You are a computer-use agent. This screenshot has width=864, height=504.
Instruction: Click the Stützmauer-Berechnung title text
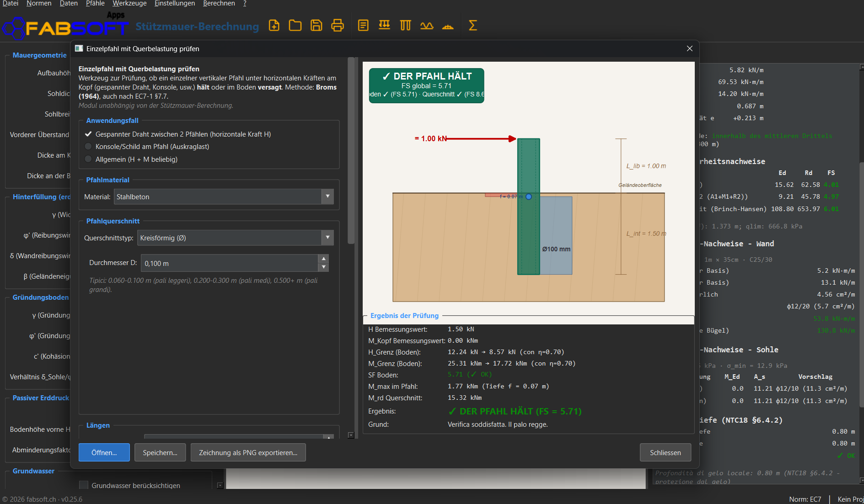tap(197, 26)
